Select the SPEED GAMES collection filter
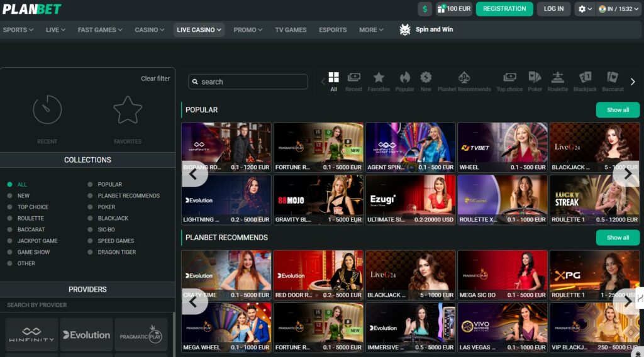Screen dimensions: 644x357 pyautogui.click(x=111, y=241)
